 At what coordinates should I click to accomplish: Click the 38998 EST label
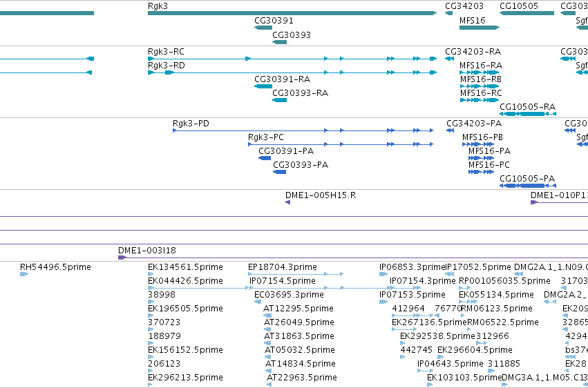(x=162, y=295)
